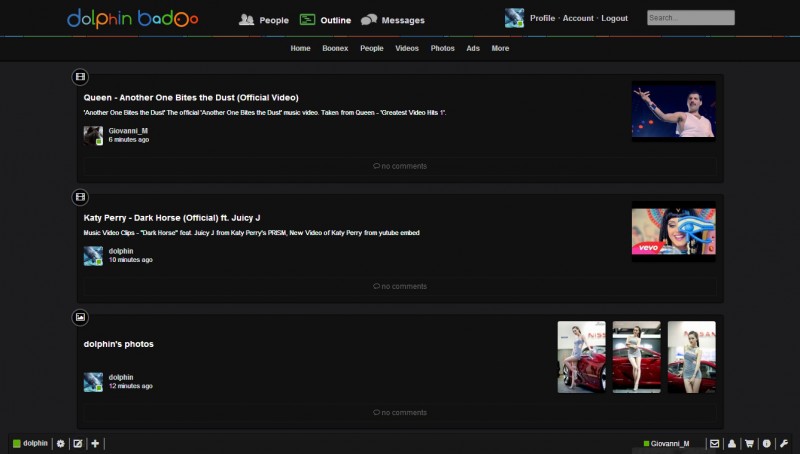Image resolution: width=800 pixels, height=454 pixels.
Task: Click the '6 minutes ago' timestamp
Action: 129,139
